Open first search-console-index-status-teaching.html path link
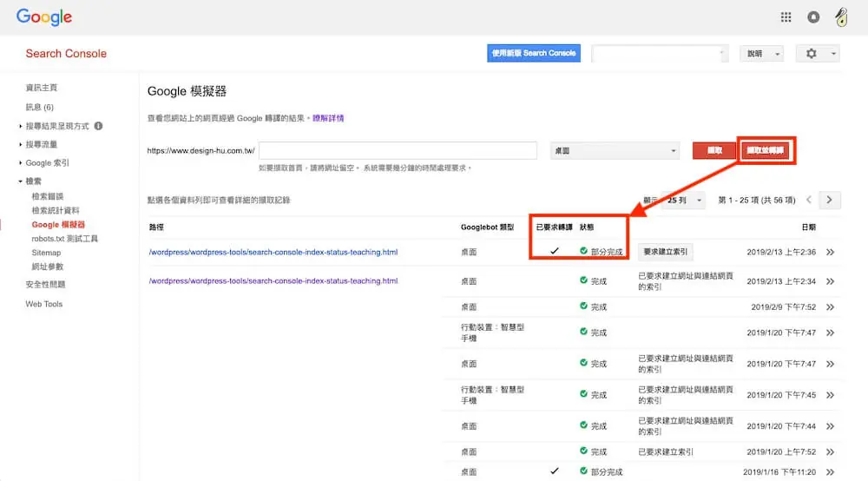 coord(273,252)
